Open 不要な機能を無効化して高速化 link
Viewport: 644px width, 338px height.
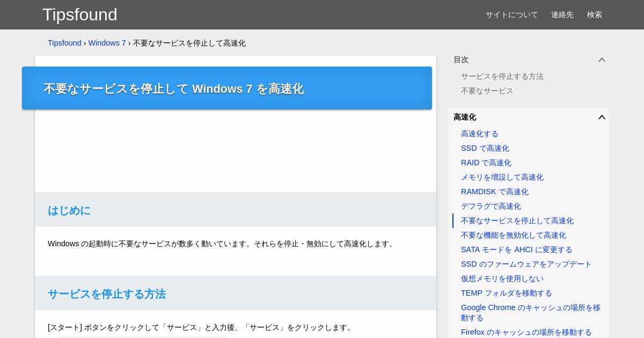(x=514, y=235)
